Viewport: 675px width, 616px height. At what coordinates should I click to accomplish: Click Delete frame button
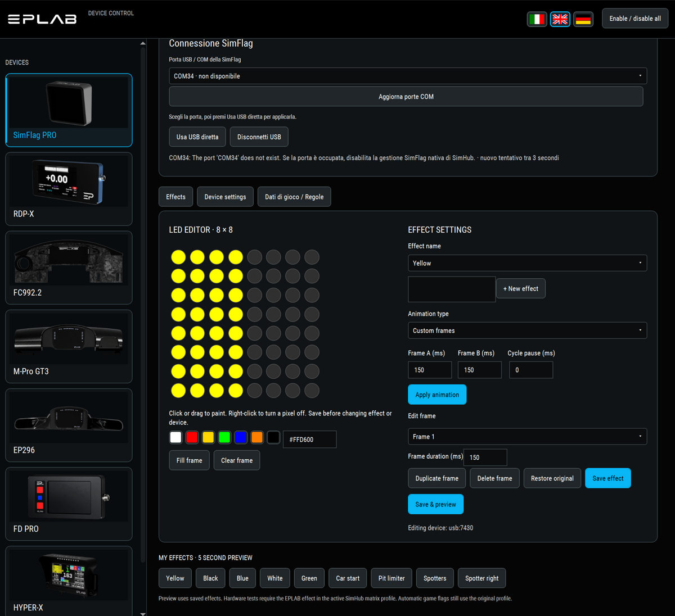coord(495,478)
